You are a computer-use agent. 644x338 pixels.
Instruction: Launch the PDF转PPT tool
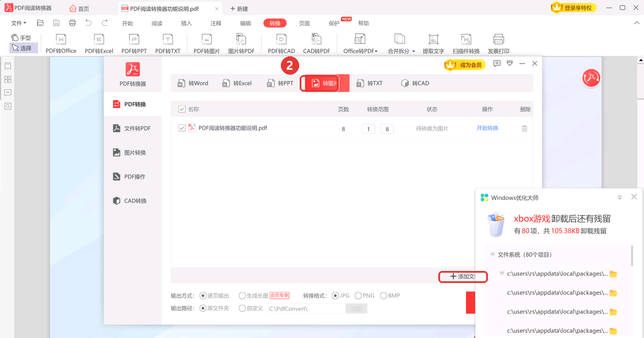134,44
